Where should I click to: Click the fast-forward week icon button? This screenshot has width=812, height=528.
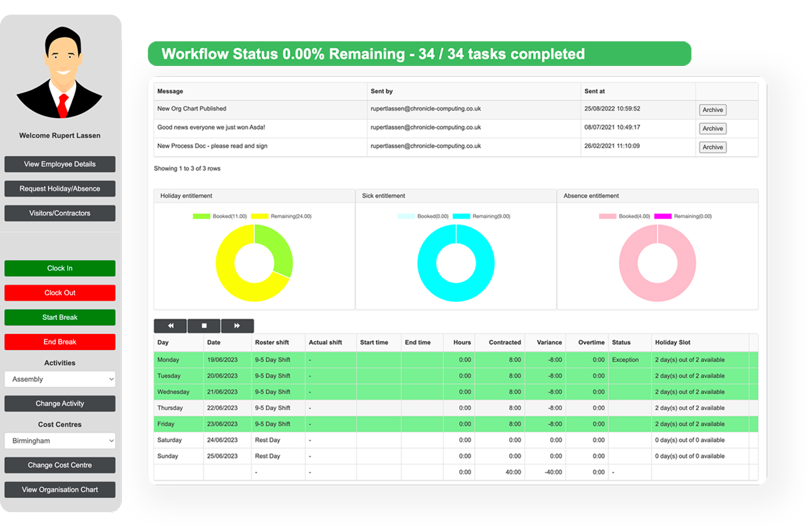[x=237, y=326]
